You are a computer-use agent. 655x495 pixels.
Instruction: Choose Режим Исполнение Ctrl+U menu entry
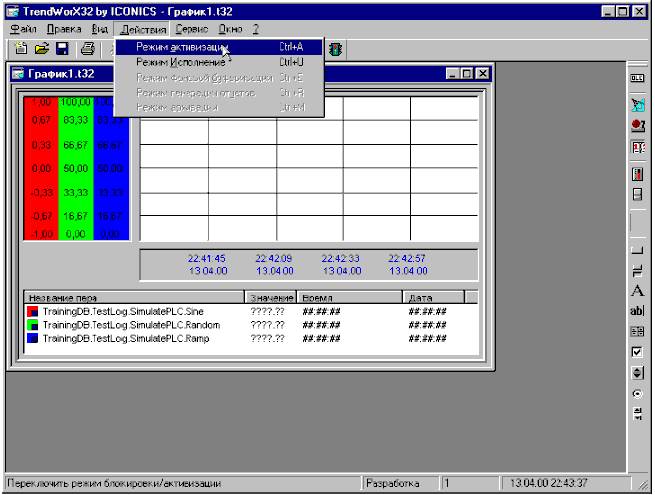[x=218, y=62]
